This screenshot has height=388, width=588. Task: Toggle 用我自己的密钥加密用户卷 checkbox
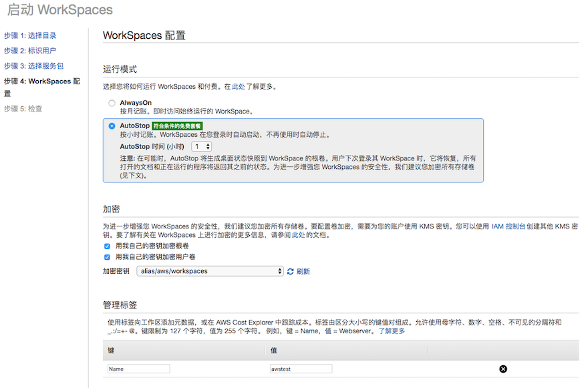[108, 257]
